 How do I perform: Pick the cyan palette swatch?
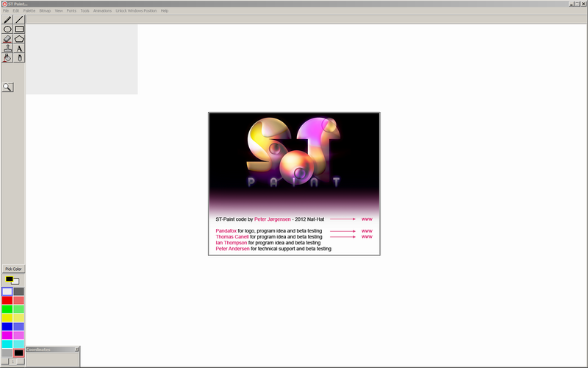tap(7, 344)
